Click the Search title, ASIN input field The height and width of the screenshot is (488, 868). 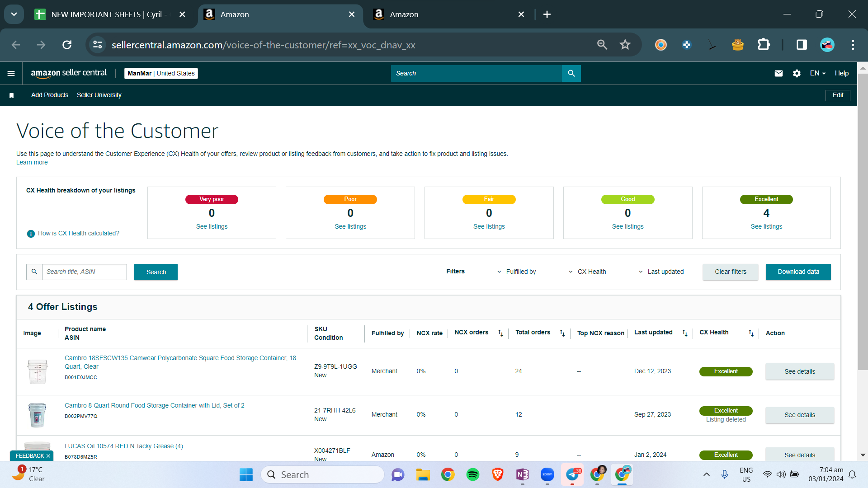pos(85,272)
